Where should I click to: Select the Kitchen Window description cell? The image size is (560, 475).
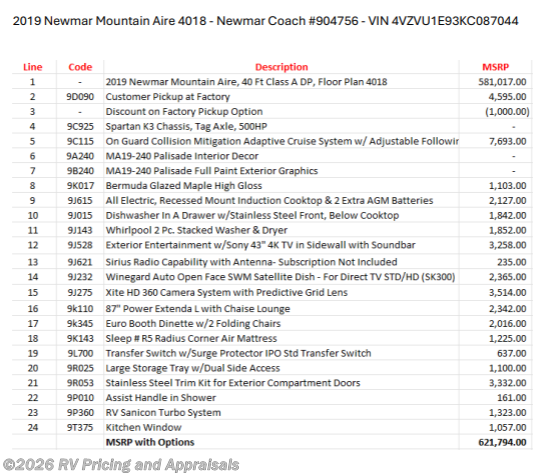(281, 428)
